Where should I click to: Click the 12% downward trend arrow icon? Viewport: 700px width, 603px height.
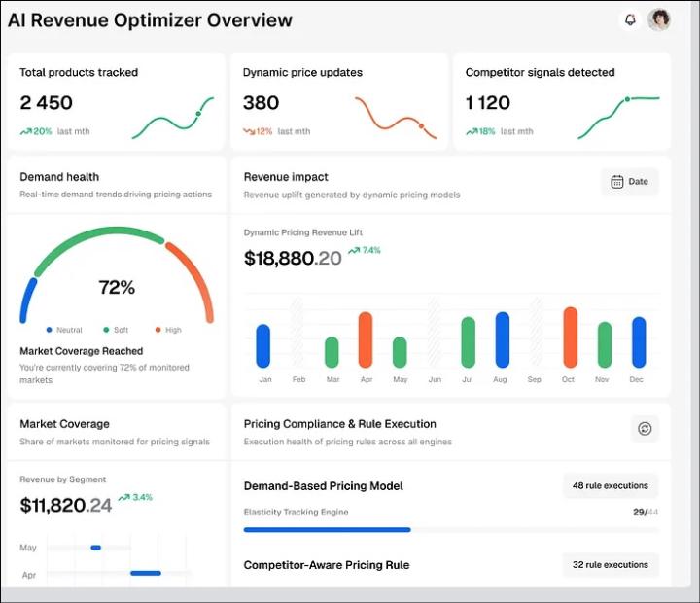coord(249,131)
